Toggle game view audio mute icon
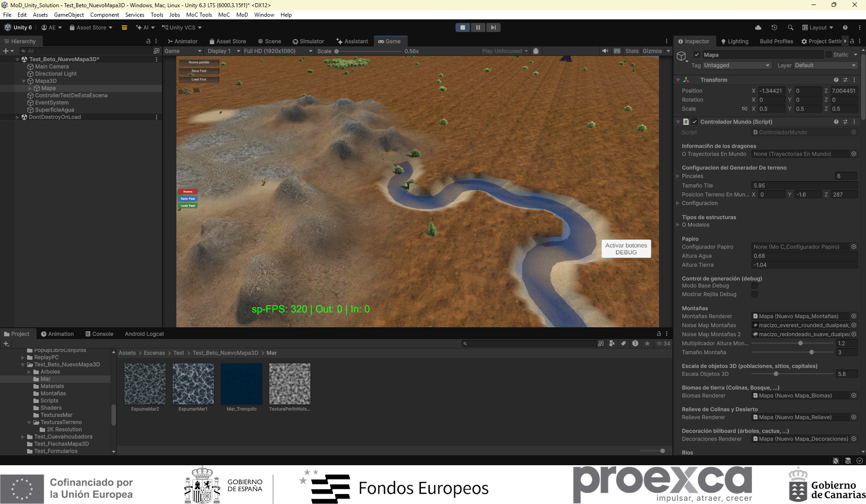The height and width of the screenshot is (504, 866). tap(605, 51)
